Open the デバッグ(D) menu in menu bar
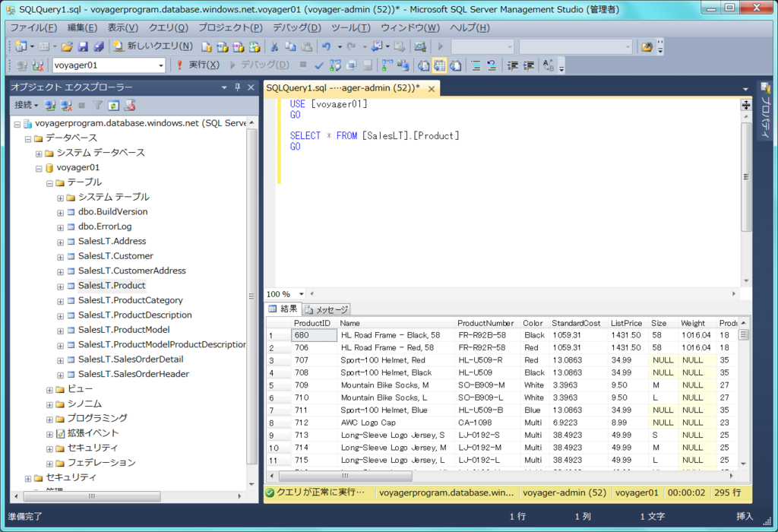 tap(297, 28)
